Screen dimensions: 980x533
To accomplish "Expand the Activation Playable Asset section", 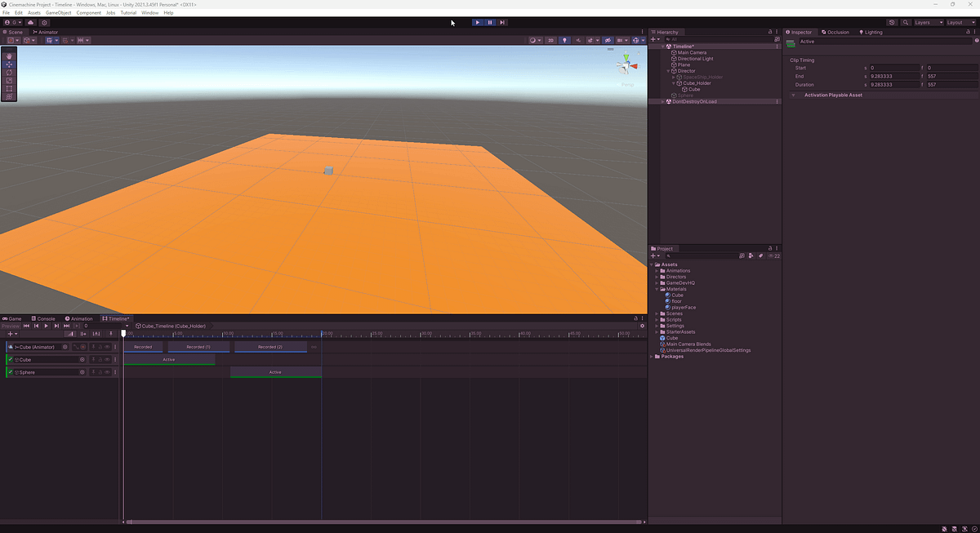I will pyautogui.click(x=793, y=94).
